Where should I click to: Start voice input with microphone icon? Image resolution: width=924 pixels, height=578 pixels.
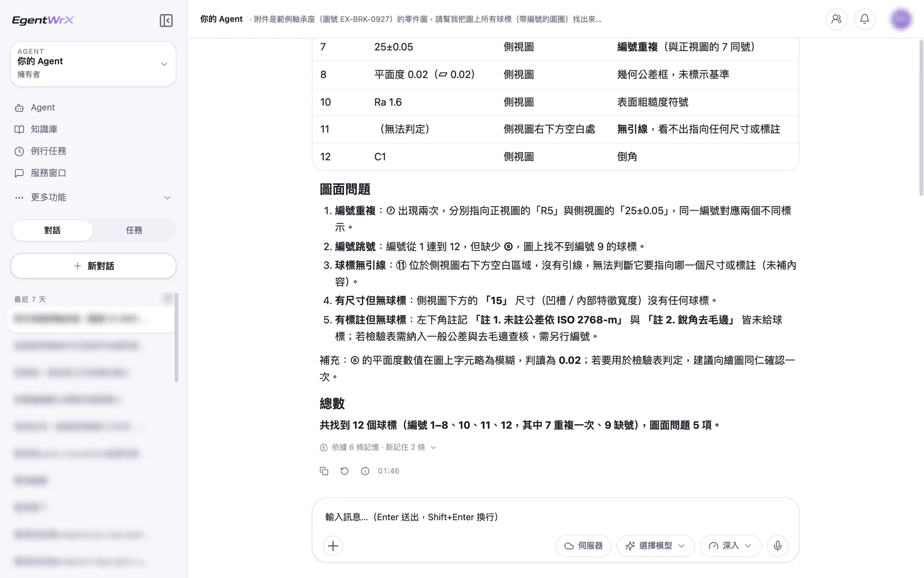tap(778, 546)
